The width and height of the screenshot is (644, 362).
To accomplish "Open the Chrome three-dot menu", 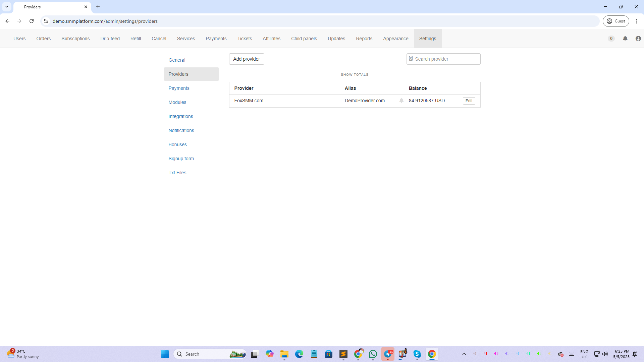I will (x=636, y=21).
